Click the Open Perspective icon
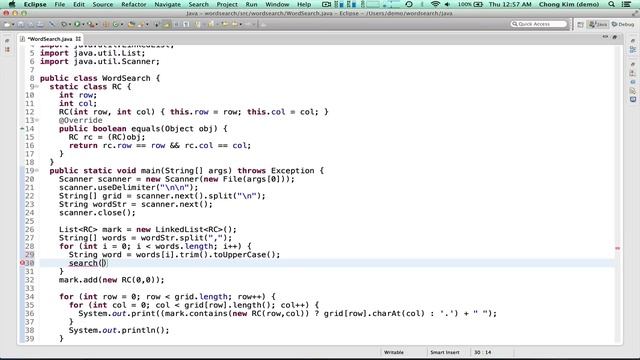640x360 pixels. [x=580, y=24]
